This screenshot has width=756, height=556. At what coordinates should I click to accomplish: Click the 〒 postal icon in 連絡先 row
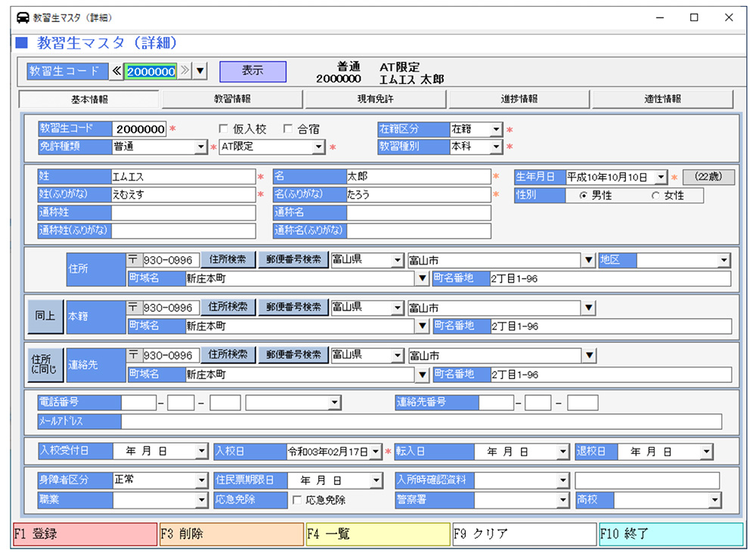(x=134, y=355)
